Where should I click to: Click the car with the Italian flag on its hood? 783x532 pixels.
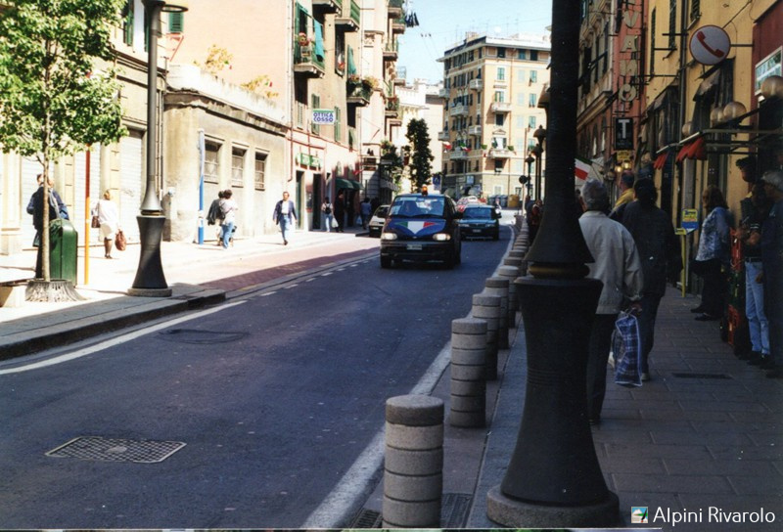point(421,230)
